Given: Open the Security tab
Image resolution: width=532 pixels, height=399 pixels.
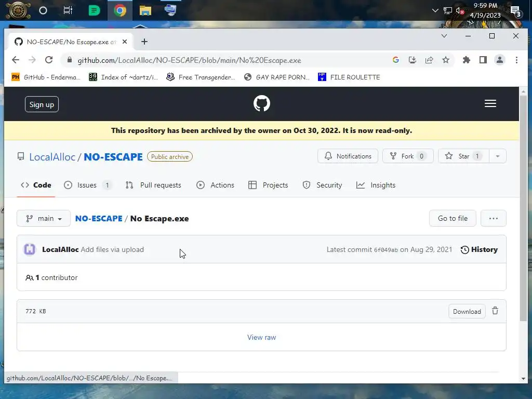Looking at the screenshot, I should pos(322,185).
